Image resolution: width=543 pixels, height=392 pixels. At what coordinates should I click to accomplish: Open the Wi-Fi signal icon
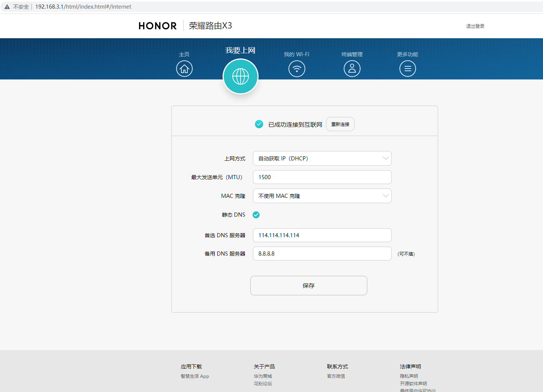(x=297, y=69)
